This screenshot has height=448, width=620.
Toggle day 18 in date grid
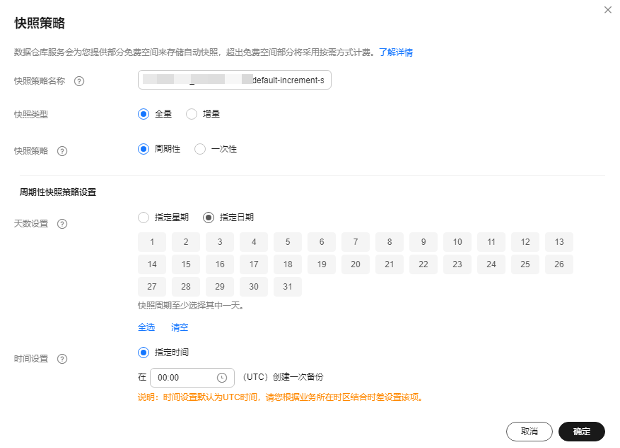tap(288, 265)
